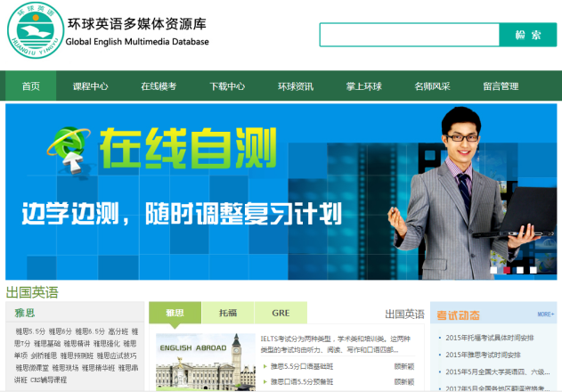The image size is (562, 392).
Task: Click 雅思 heading in left category panel
Action: point(25,313)
